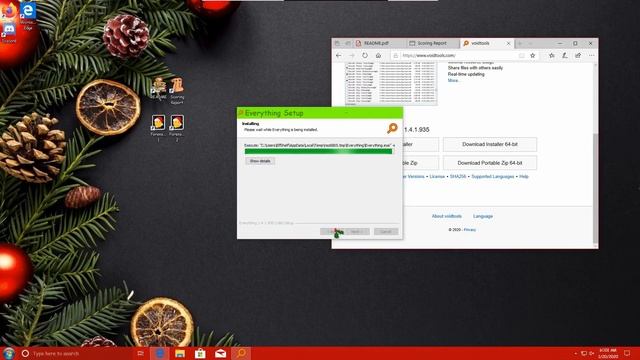
Task: Open the SHA256 link
Action: [x=458, y=177]
